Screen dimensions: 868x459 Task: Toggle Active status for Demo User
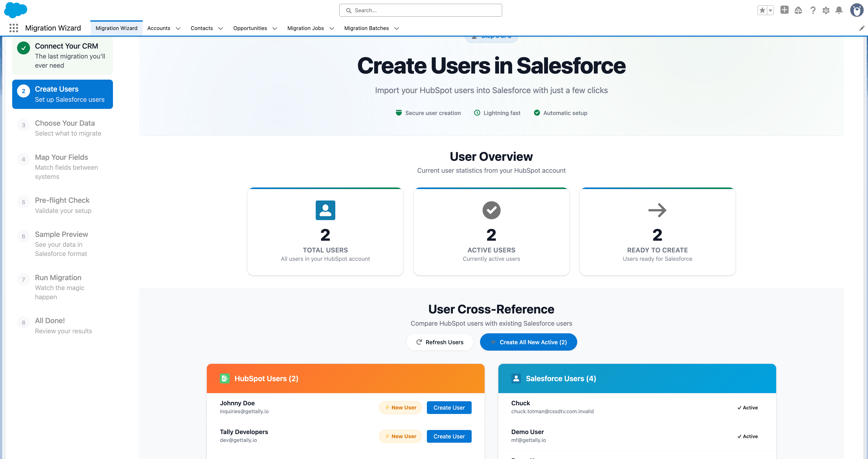(x=747, y=436)
